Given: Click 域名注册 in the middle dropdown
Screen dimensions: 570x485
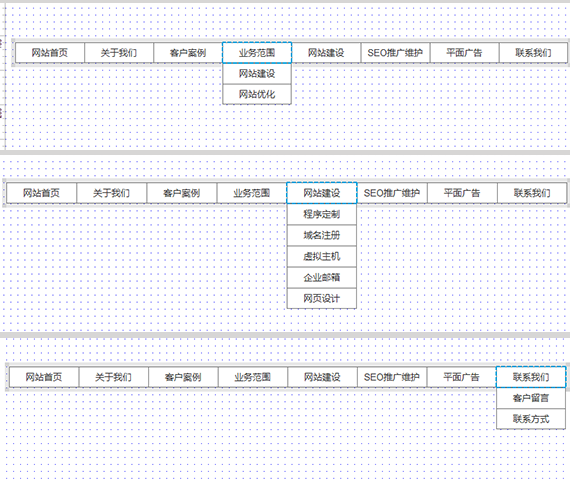Looking at the screenshot, I should pyautogui.click(x=322, y=236).
